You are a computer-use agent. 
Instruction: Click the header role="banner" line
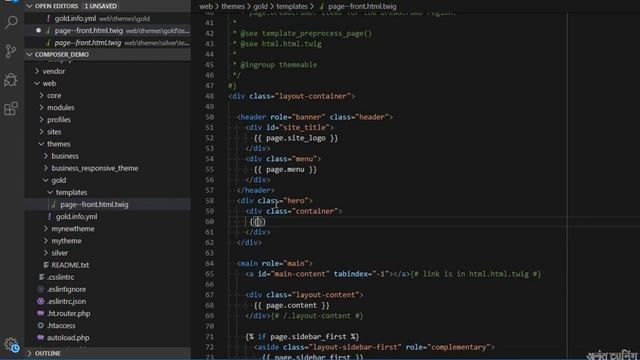tap(315, 117)
